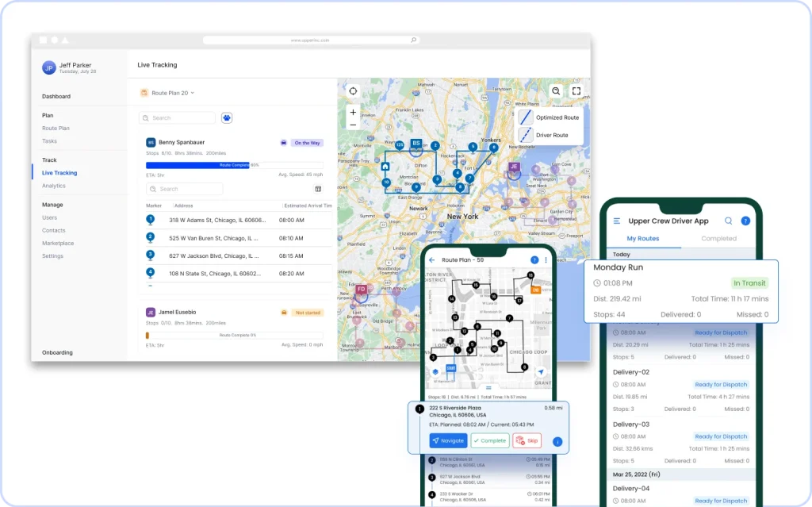
Task: Open Tasks in the sidebar
Action: tap(49, 141)
